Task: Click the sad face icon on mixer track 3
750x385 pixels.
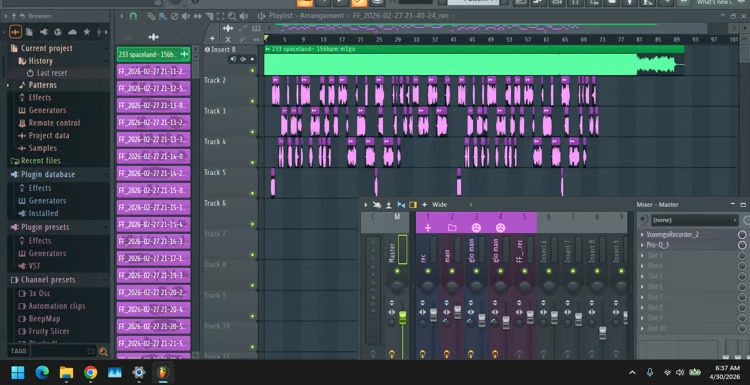Action: pos(476,228)
